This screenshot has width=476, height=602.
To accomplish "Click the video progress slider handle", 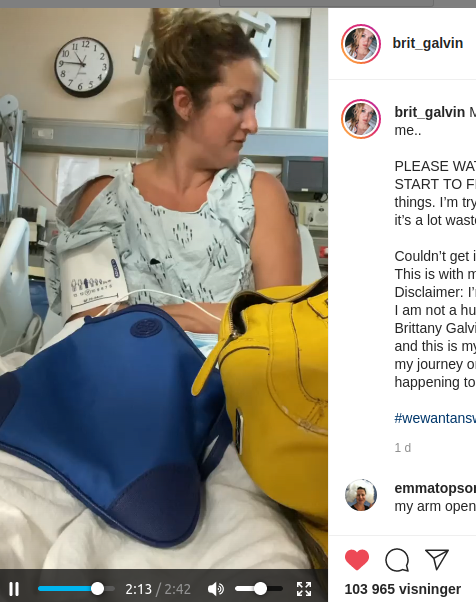I will click(98, 589).
